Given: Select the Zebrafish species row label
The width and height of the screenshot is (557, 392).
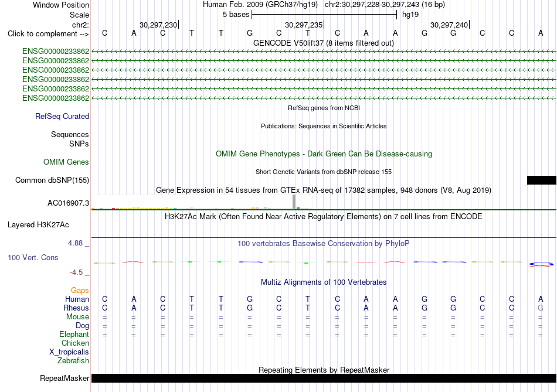Looking at the screenshot, I should point(73,360).
